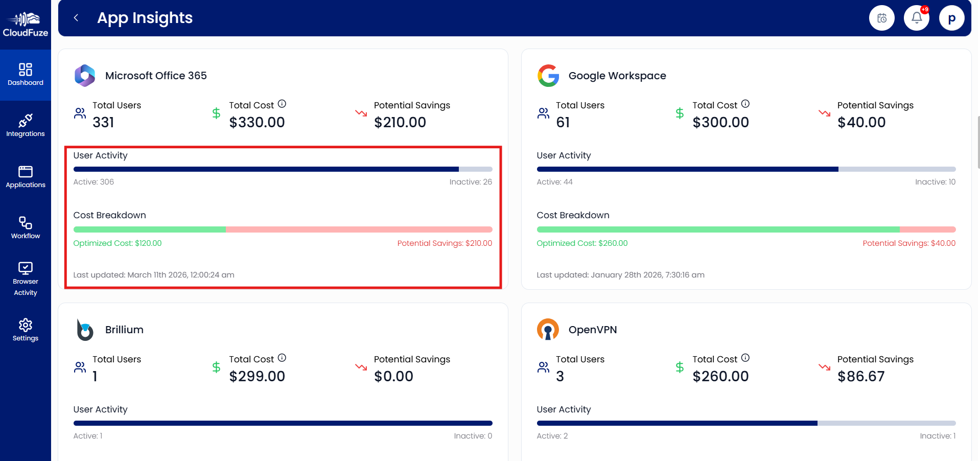Screen dimensions: 980x461
Task: Open the schedule calendar icon in the header
Action: [881, 17]
